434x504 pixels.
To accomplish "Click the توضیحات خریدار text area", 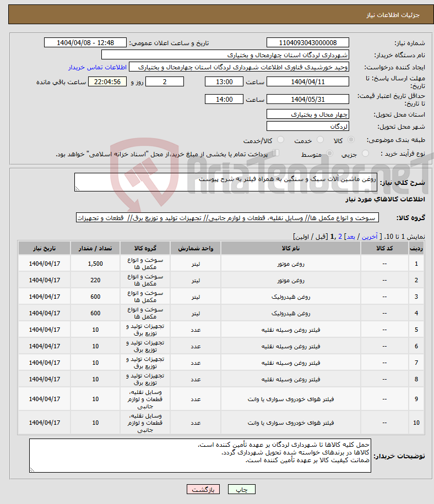I will [x=200, y=456].
